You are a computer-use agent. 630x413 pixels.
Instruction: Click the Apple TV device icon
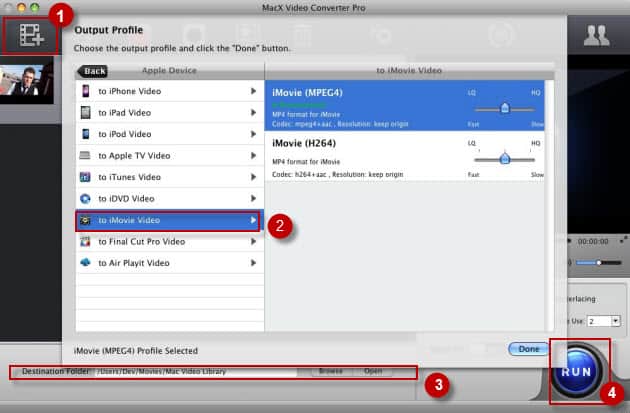(85, 155)
